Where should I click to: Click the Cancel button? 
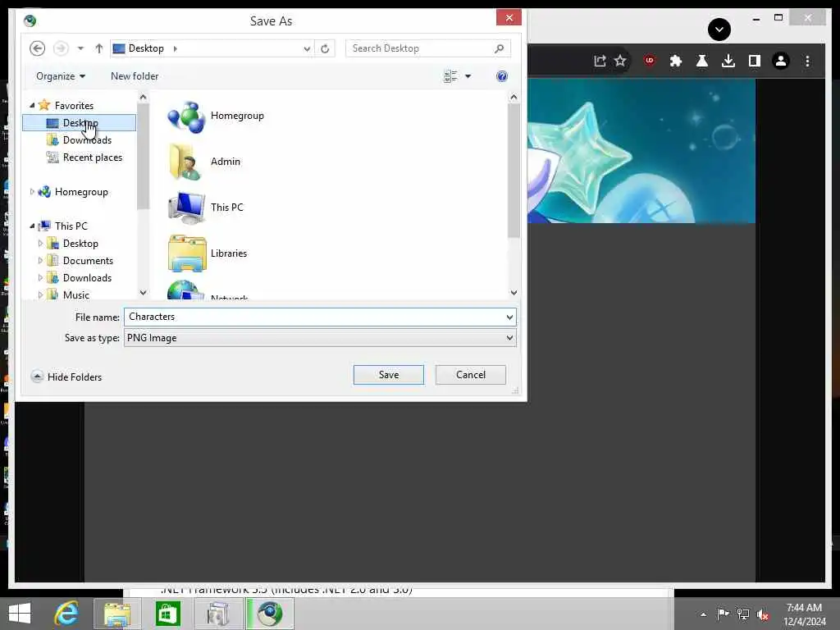click(470, 374)
